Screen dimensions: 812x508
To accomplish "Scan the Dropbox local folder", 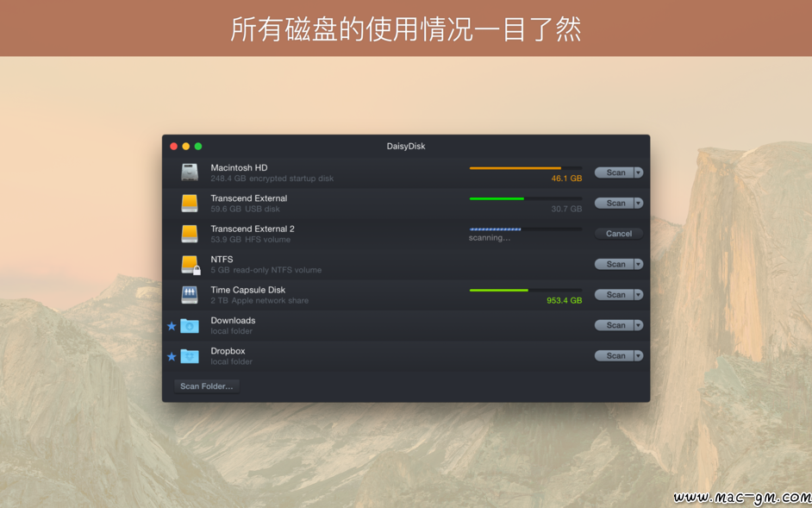I will tap(615, 356).
